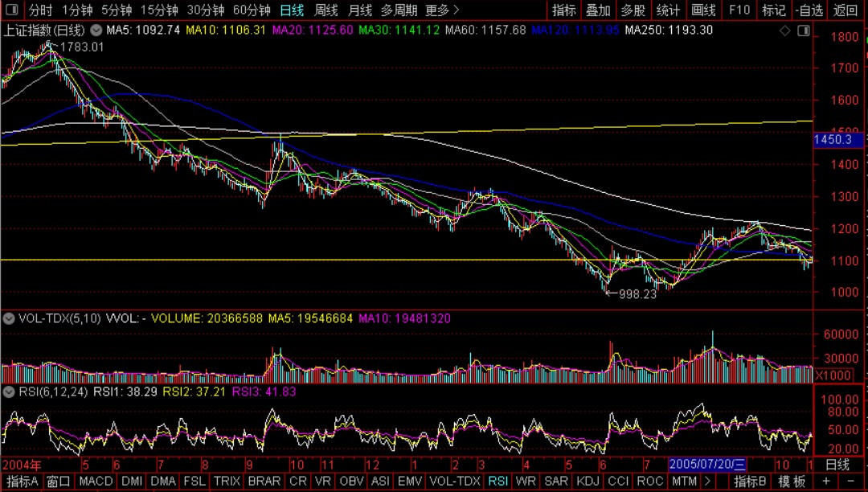The height and width of the screenshot is (492, 868).
Task: Open the 画线 drawing tools
Action: (703, 10)
